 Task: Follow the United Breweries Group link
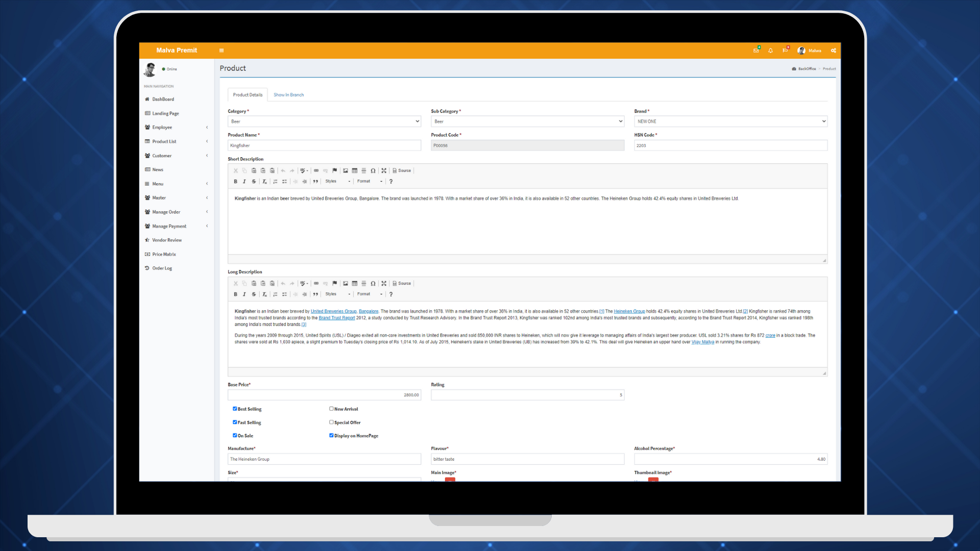click(x=334, y=311)
